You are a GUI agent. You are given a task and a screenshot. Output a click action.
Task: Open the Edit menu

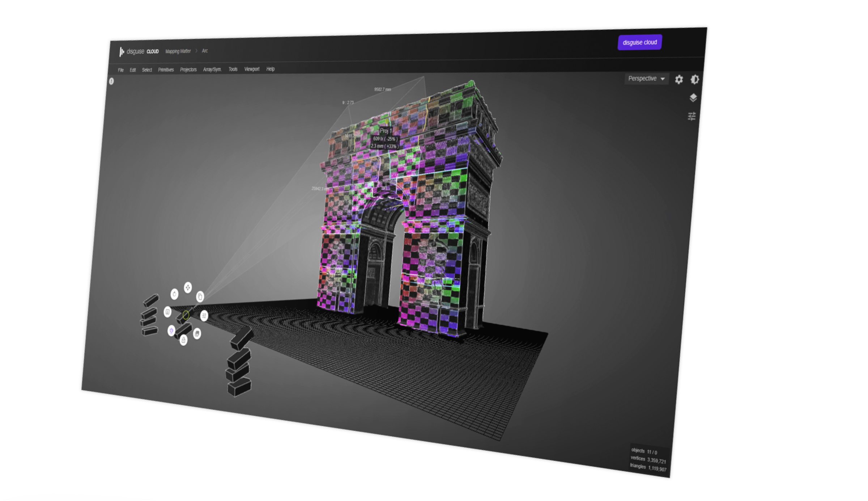[133, 70]
